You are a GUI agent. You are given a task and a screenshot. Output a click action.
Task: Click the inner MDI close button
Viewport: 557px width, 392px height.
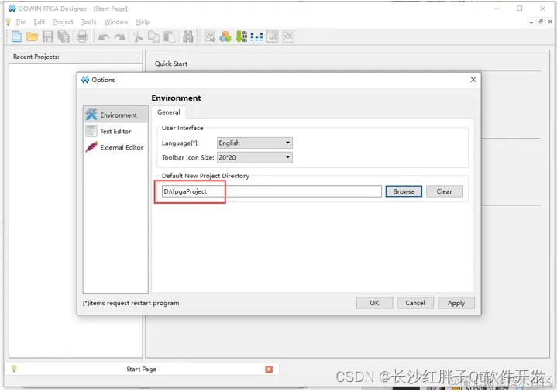[x=550, y=22]
